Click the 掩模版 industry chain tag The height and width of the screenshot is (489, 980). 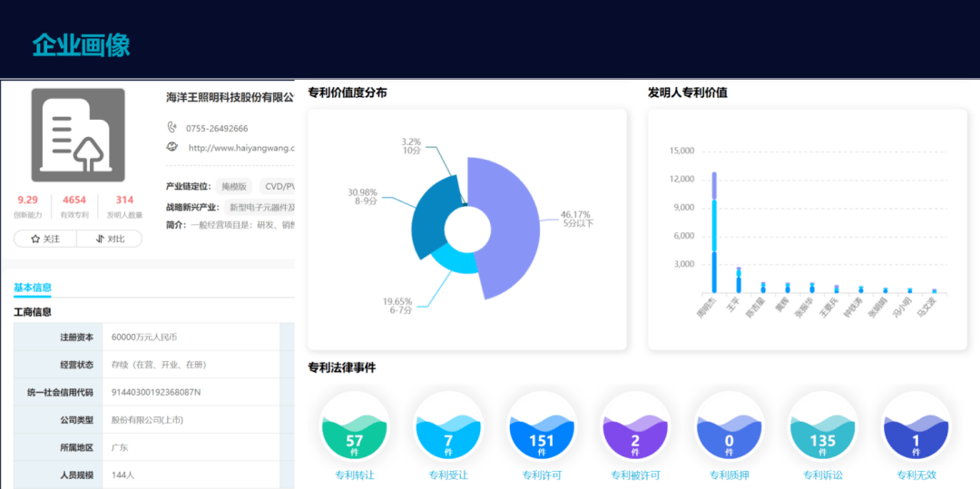tap(234, 186)
